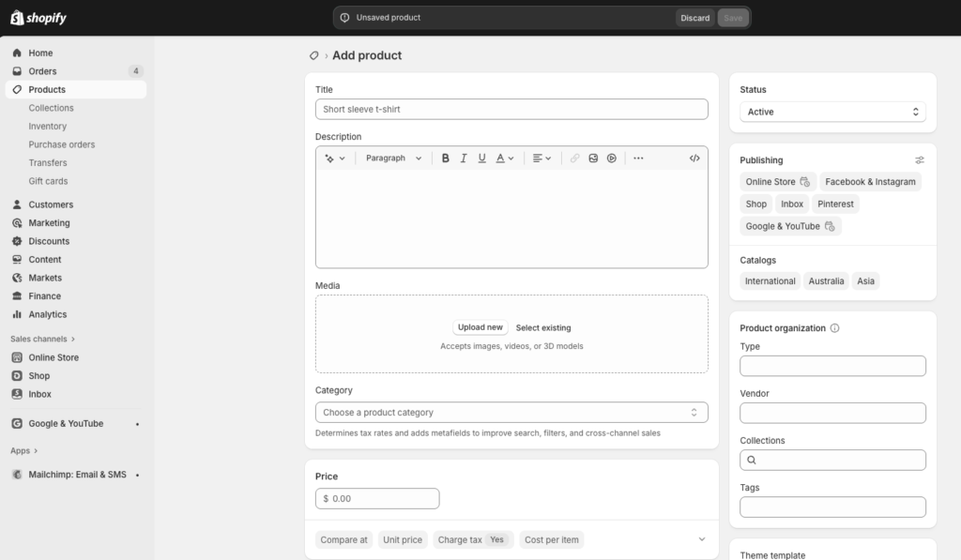Apply underline formatting in the description editor
The height and width of the screenshot is (560, 961).
480,158
